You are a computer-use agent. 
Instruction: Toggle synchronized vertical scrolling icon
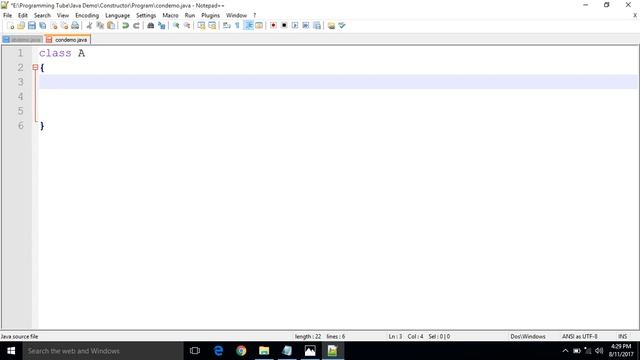pos(201,26)
